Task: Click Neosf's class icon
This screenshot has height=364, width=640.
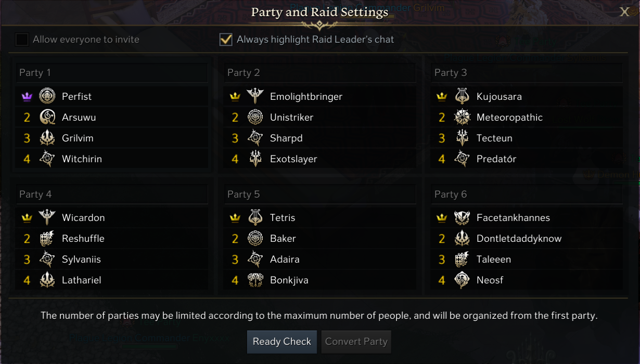Action: (462, 280)
